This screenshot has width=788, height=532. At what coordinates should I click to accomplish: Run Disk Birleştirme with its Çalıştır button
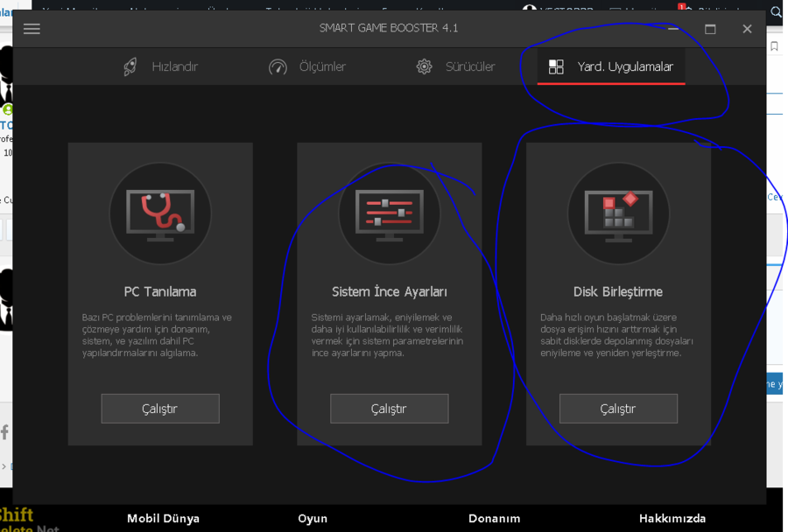[x=619, y=409]
